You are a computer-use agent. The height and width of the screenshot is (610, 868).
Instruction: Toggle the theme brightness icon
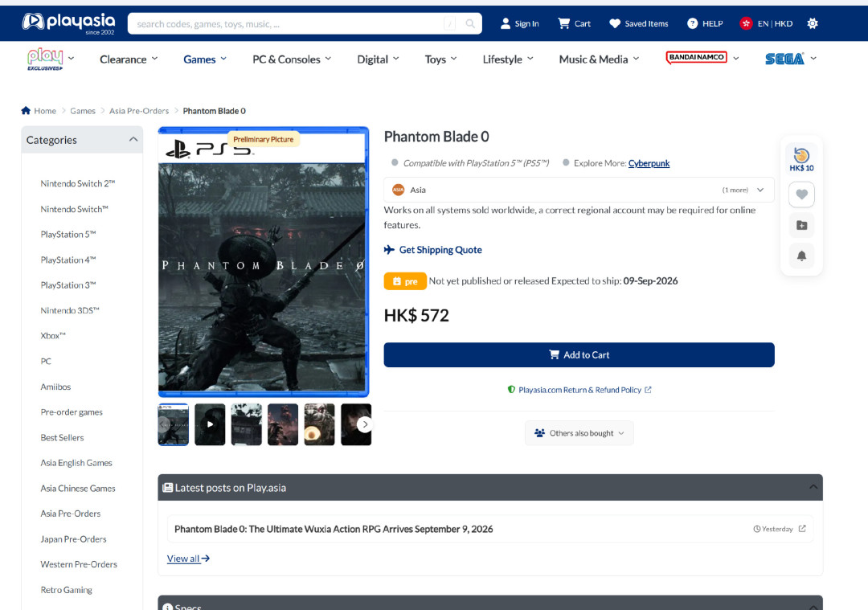click(812, 23)
